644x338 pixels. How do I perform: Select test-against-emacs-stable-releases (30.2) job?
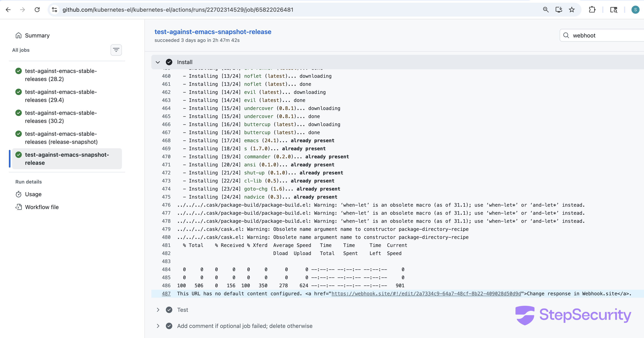tap(61, 117)
